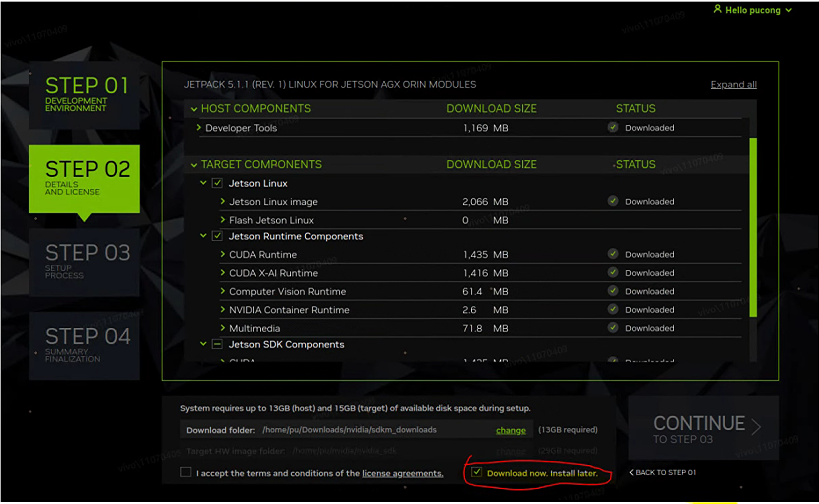Expand the Computer Vision Runtime row
This screenshot has width=819, height=504.
pyautogui.click(x=223, y=291)
